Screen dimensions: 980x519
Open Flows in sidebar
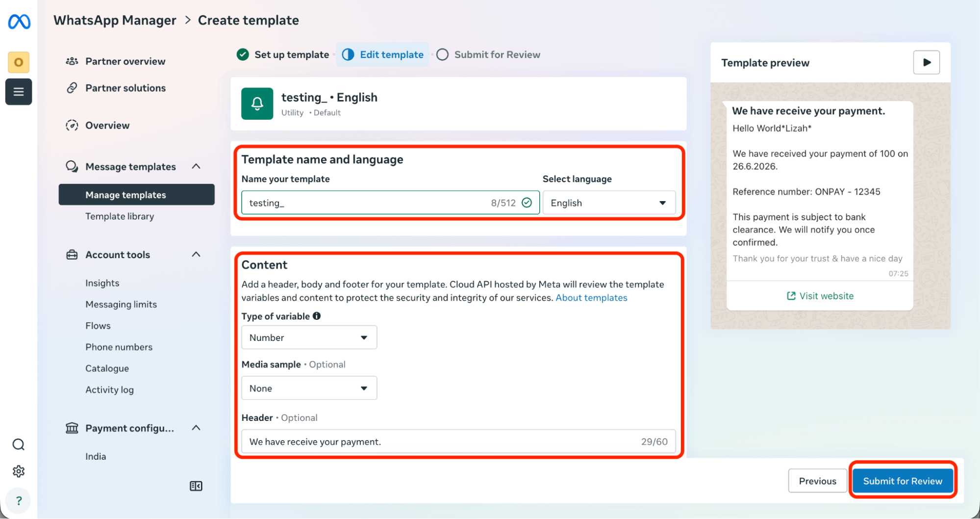pos(98,326)
